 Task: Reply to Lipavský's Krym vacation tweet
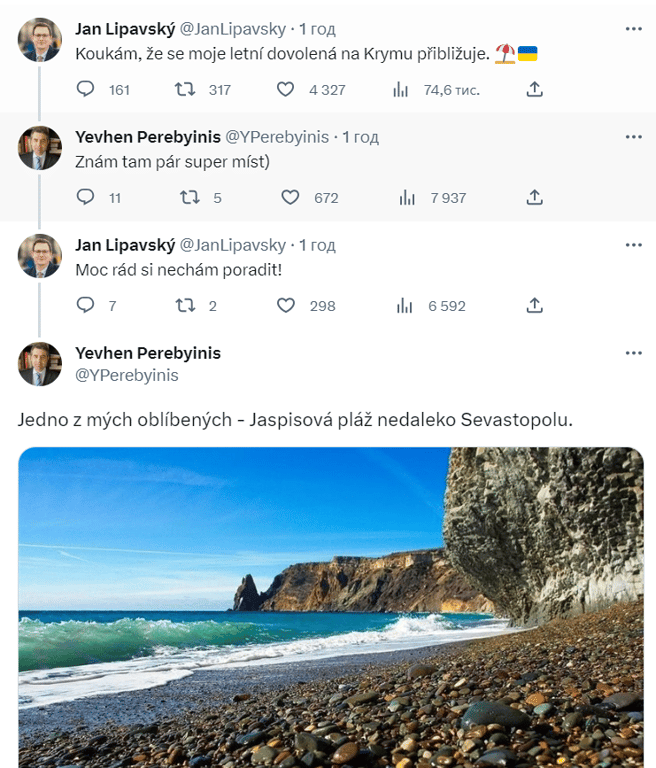(86, 90)
